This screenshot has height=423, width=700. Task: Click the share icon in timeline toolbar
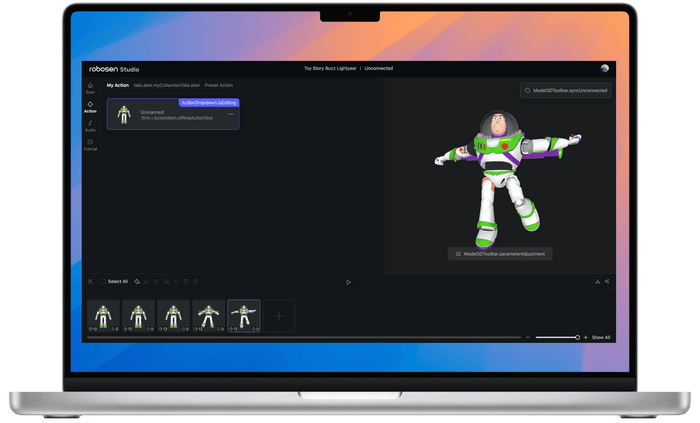[607, 281]
